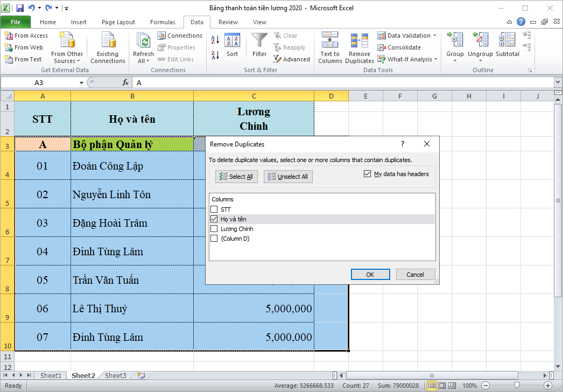Switch to the Review ribbon tab

228,22
